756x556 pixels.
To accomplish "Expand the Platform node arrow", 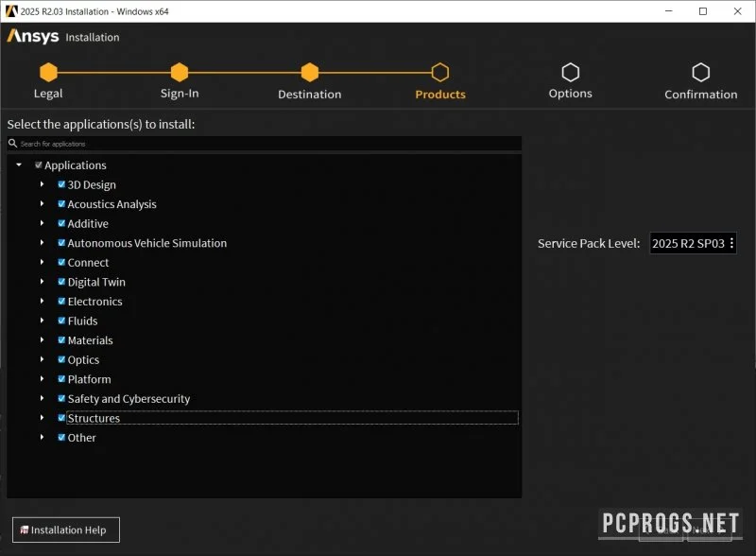I will coord(42,378).
